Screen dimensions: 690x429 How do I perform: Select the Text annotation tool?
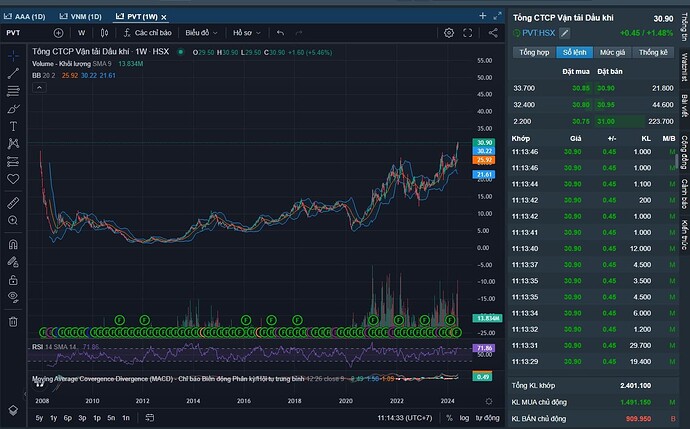point(13,126)
